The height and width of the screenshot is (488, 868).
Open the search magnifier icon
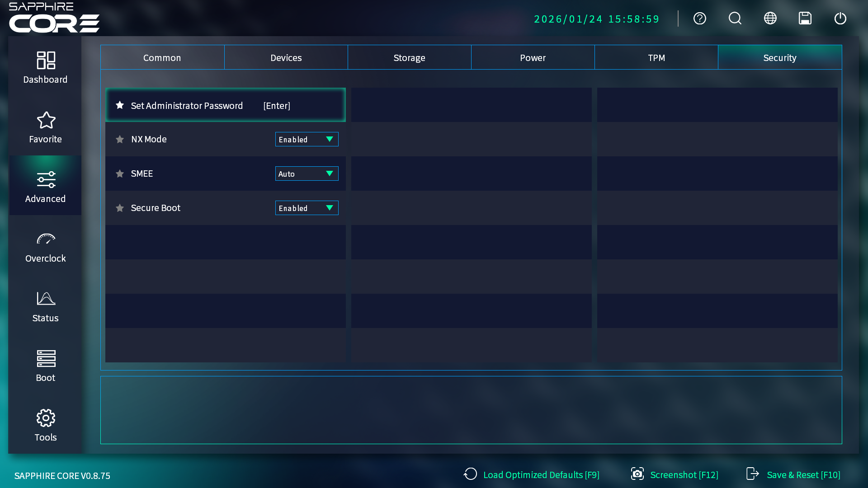(x=735, y=19)
